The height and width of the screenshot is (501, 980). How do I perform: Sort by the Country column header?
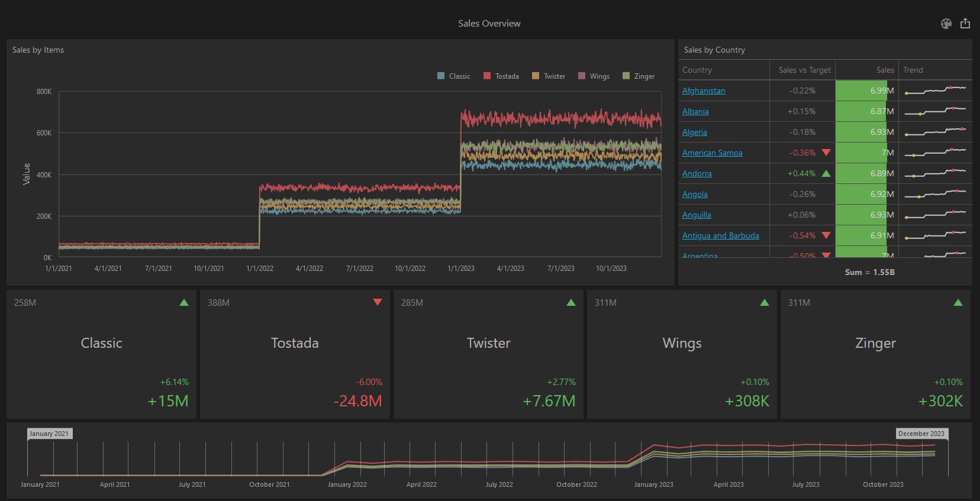click(x=697, y=70)
